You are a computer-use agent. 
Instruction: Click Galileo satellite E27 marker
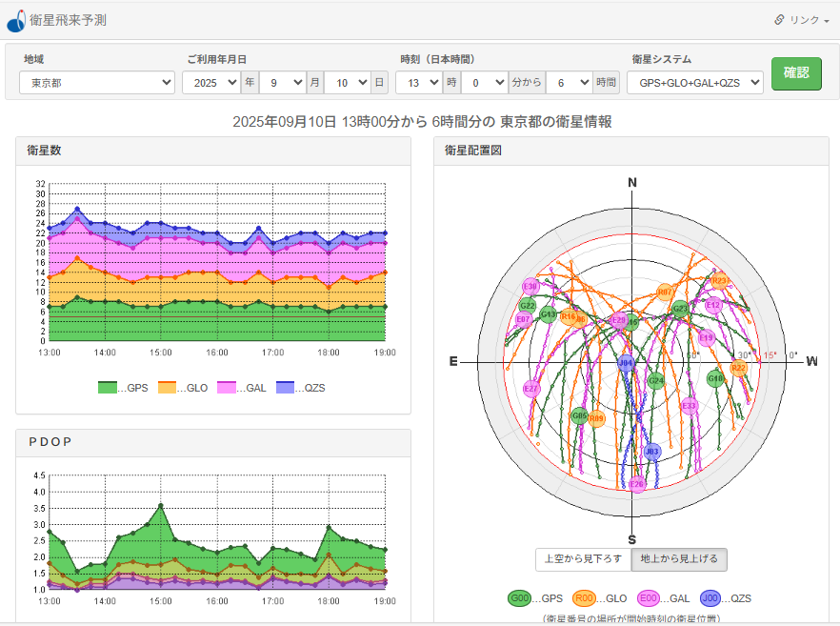click(x=531, y=389)
